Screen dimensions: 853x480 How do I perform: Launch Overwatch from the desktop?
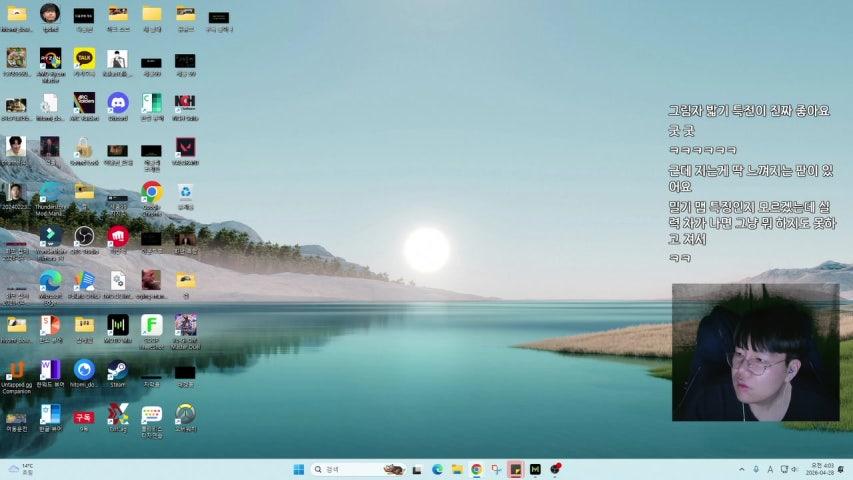coord(185,414)
